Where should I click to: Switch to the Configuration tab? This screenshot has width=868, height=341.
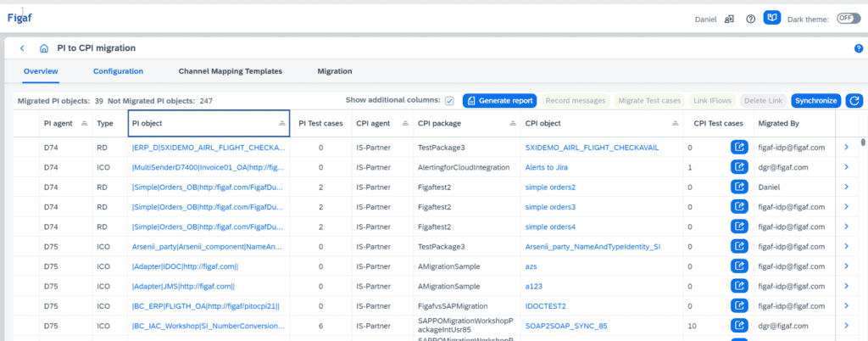point(118,71)
